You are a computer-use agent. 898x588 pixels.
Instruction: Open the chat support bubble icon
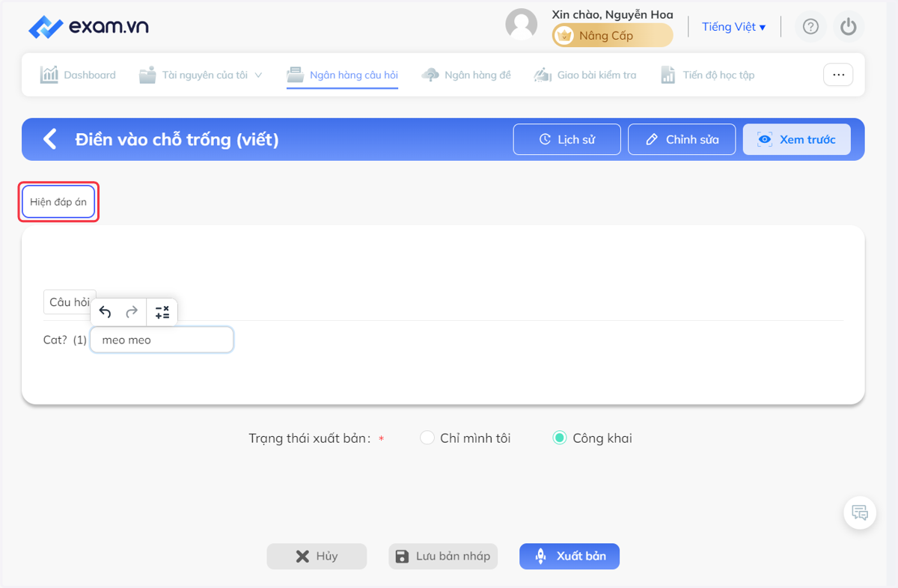[x=860, y=513]
